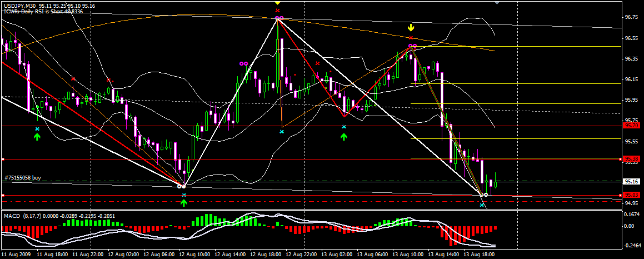644x259 pixels.
Task: Click the 96.55 price scale value
Action: (631, 38)
